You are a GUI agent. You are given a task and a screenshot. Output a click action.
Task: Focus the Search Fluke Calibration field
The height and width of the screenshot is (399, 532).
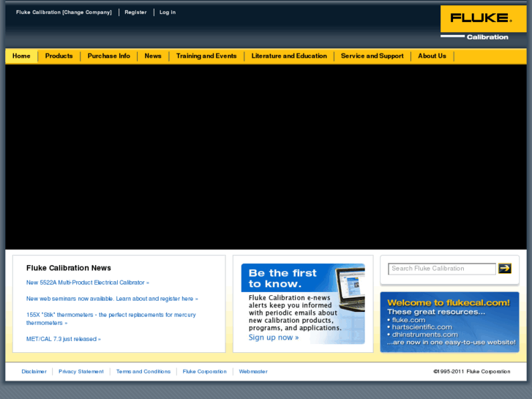pos(442,269)
